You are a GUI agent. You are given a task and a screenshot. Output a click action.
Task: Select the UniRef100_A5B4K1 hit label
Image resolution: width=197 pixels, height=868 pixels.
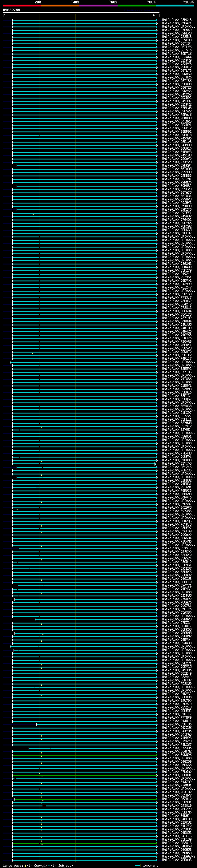click(177, 23)
